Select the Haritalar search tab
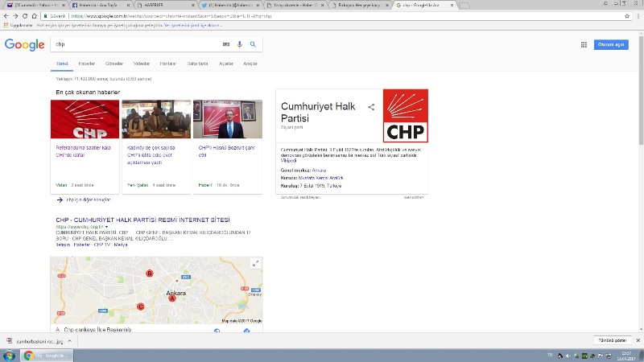 pyautogui.click(x=168, y=64)
